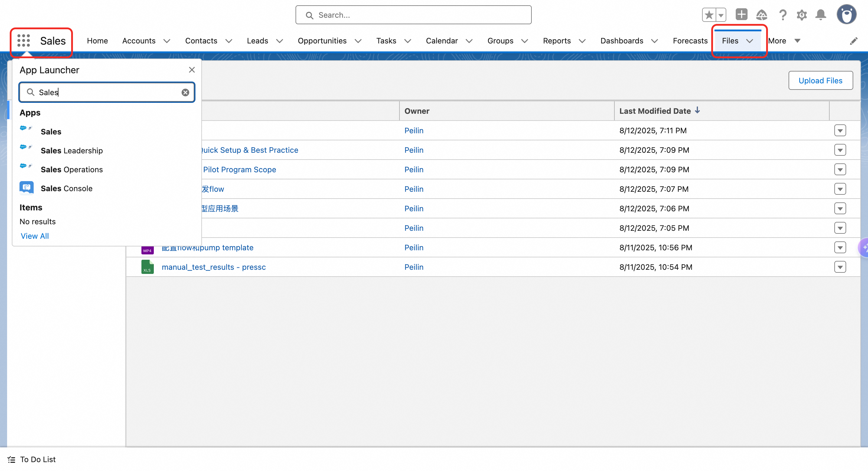
Task: Open the Opportunities tab
Action: coord(322,41)
